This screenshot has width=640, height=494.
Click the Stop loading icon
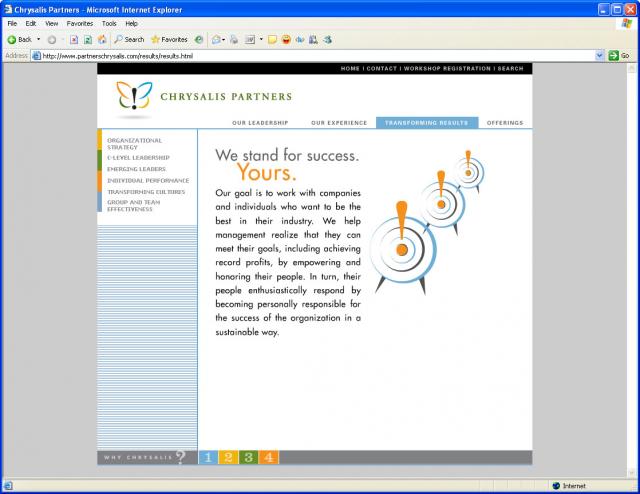tap(74, 39)
